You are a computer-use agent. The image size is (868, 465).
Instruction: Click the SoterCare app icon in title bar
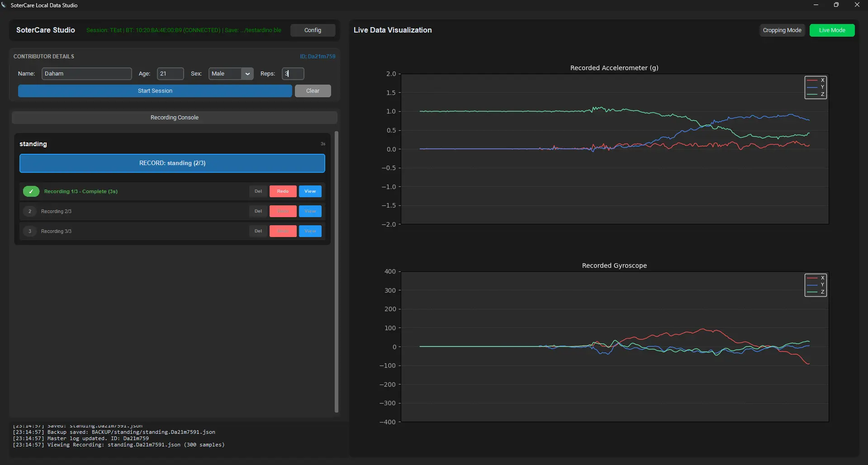pyautogui.click(x=4, y=5)
